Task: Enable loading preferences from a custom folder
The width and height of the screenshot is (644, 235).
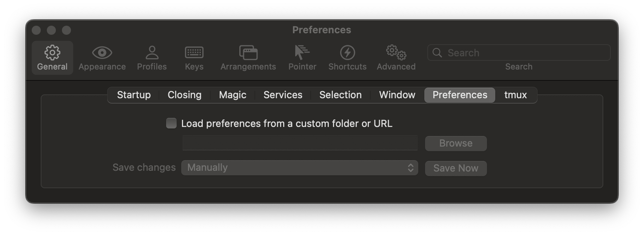Action: 171,123
